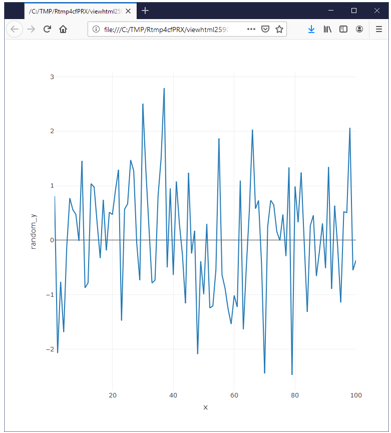Open the site information icon in address bar
The image size is (391, 433).
(96, 29)
